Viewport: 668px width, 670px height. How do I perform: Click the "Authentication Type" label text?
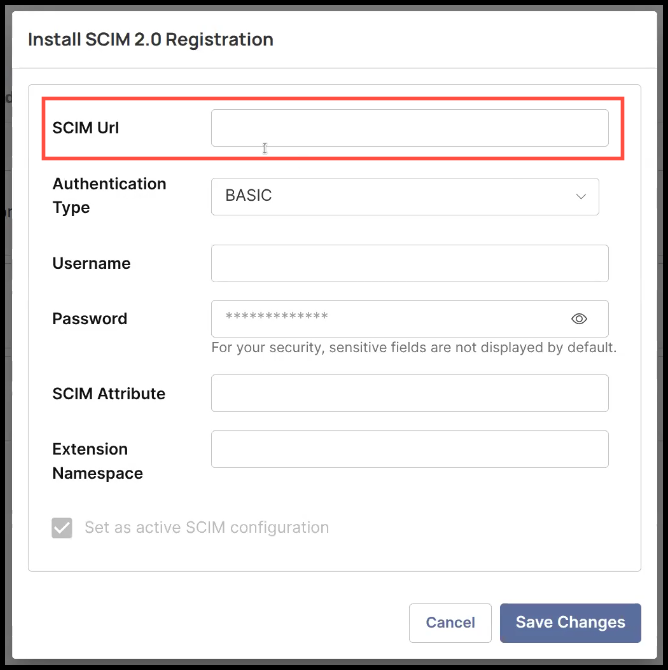point(109,195)
